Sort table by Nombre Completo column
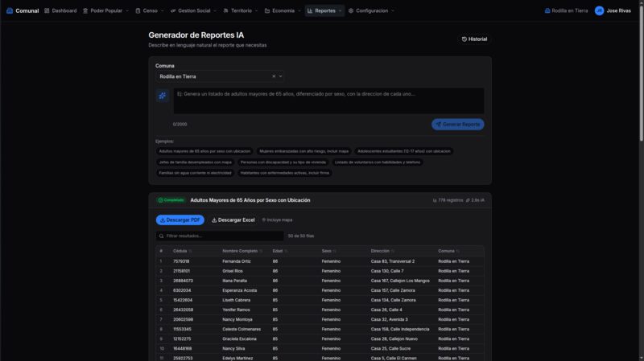This screenshot has height=361, width=644. pyautogui.click(x=242, y=251)
